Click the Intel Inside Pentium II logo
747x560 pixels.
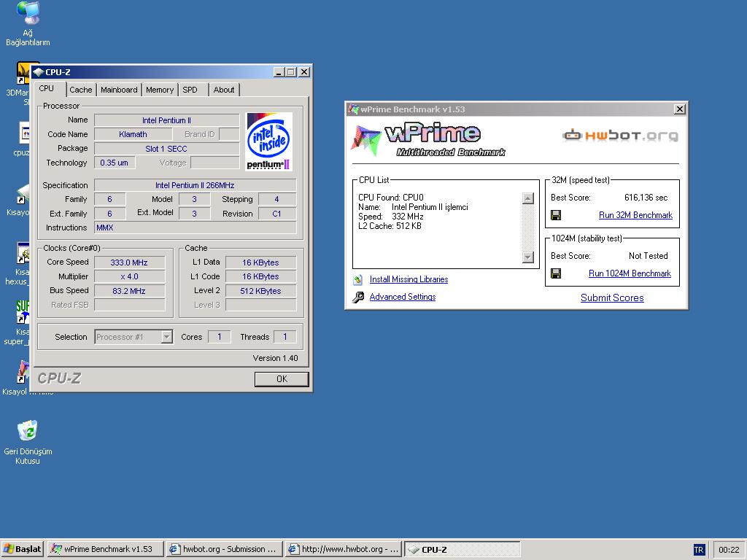pyautogui.click(x=269, y=141)
